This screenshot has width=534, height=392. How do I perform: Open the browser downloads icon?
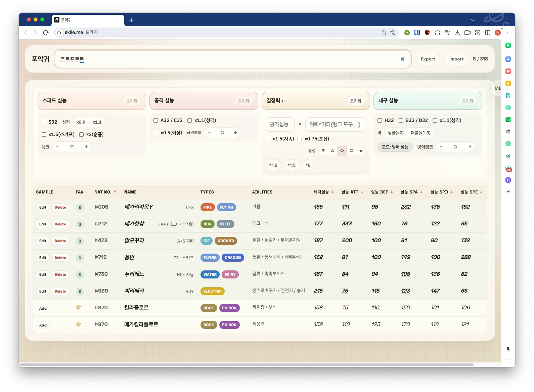click(457, 33)
